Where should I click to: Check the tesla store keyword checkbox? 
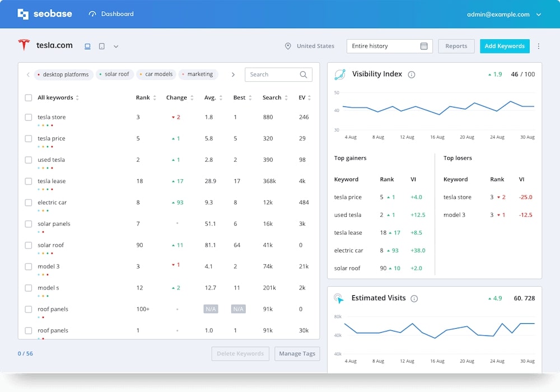pos(29,118)
